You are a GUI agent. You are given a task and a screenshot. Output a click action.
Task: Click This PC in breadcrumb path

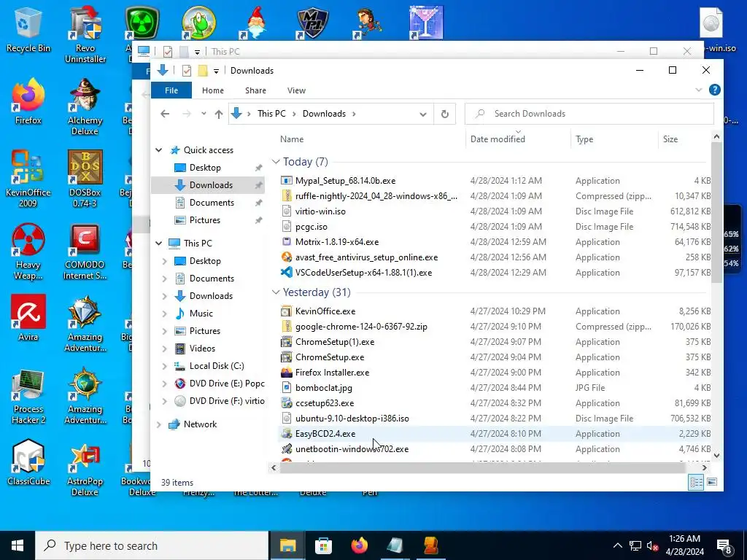coord(271,114)
